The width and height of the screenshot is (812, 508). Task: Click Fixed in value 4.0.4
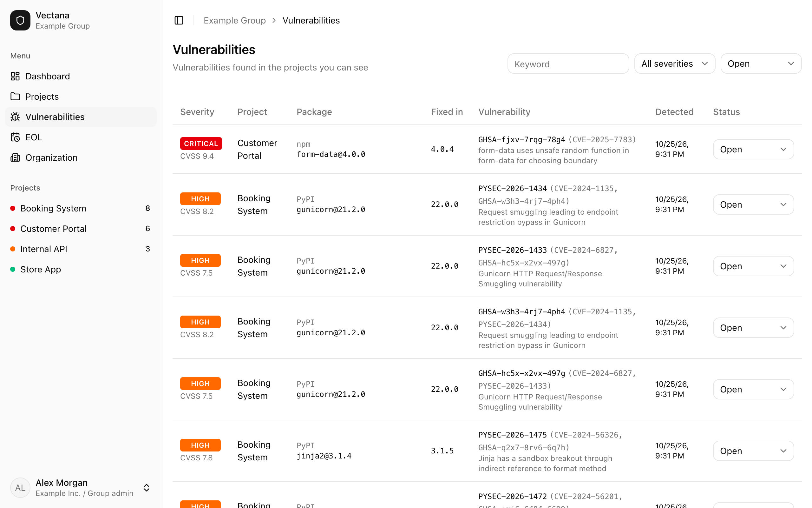pyautogui.click(x=442, y=149)
